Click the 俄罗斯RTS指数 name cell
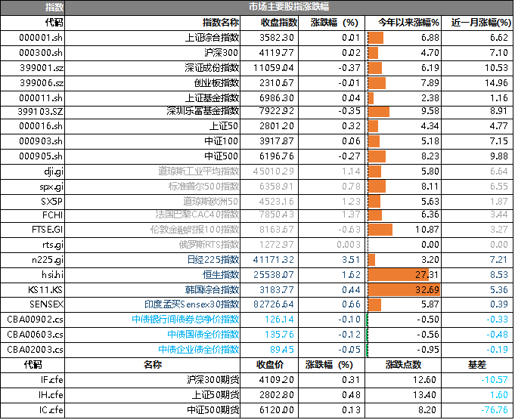This screenshot has width=515, height=420. pos(153,245)
